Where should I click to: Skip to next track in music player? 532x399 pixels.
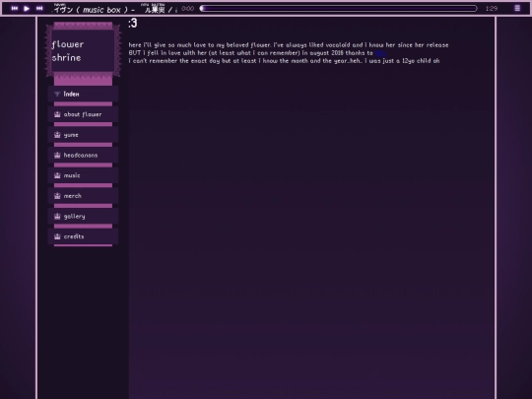[39, 9]
